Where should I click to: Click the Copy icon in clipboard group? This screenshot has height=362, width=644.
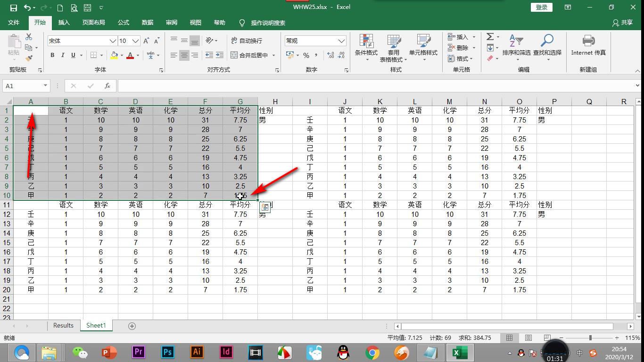pos(29,48)
